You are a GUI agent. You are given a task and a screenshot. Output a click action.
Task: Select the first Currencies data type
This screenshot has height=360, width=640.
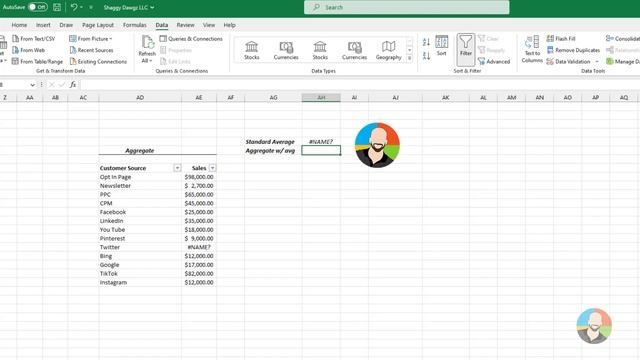pyautogui.click(x=286, y=50)
